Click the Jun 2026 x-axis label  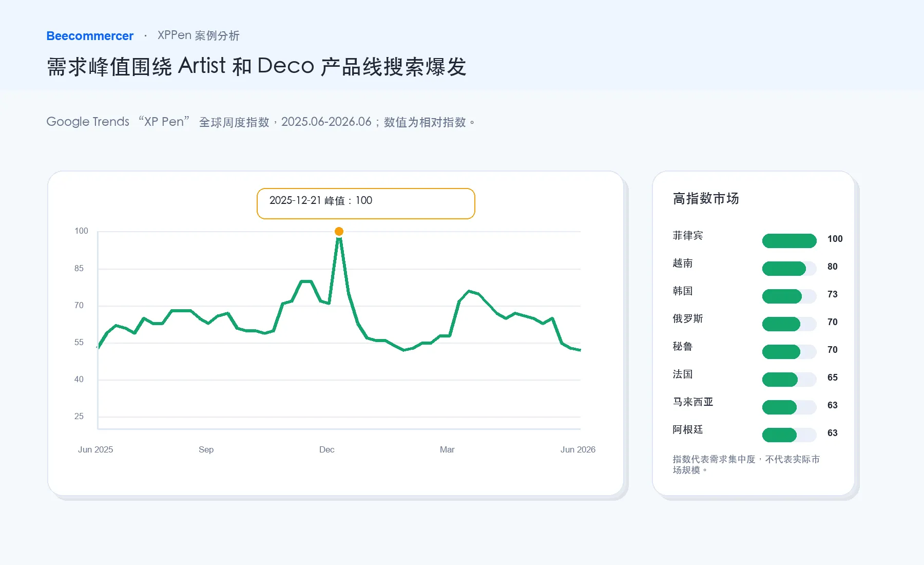[x=578, y=449]
